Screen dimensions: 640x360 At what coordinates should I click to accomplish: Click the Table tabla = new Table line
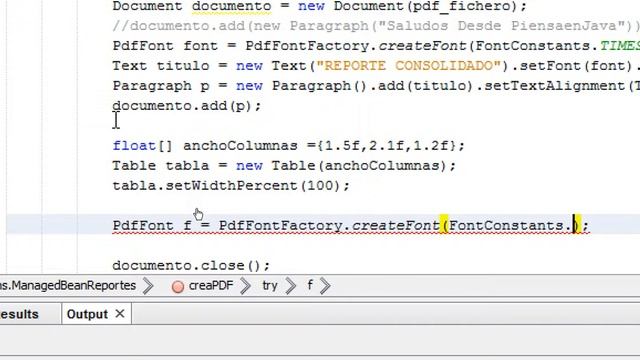coord(284,166)
